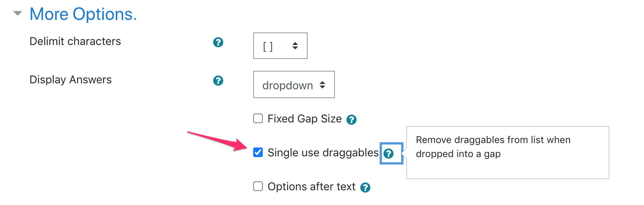Collapse the More Options section triangle

click(x=17, y=14)
